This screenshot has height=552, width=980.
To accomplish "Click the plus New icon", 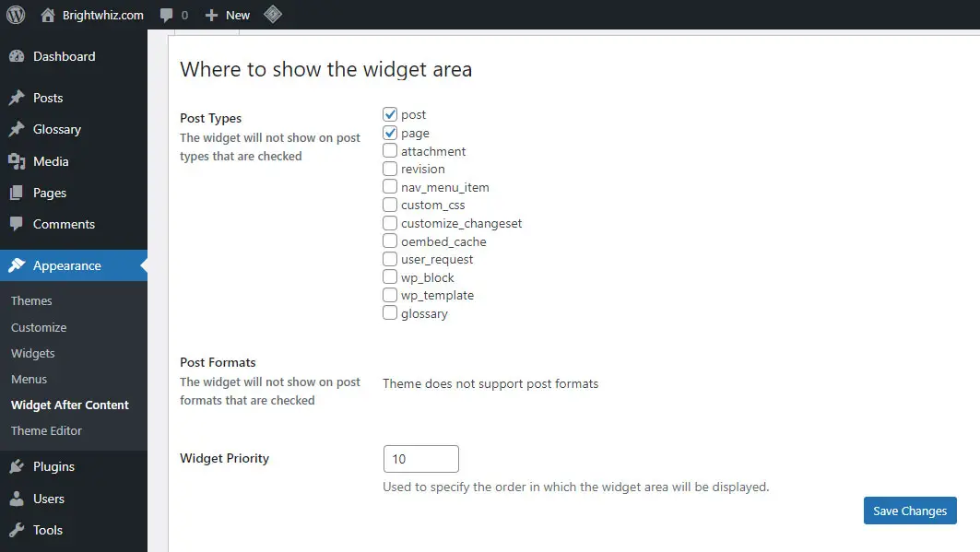I will click(x=211, y=15).
